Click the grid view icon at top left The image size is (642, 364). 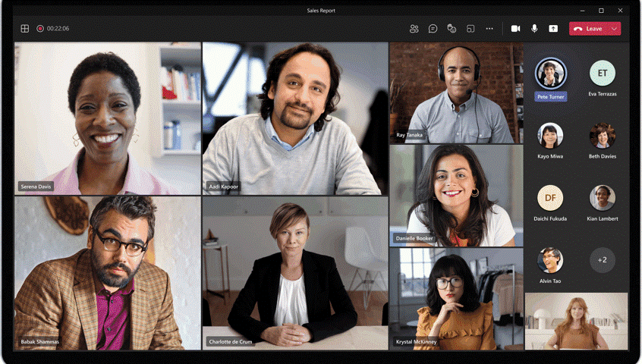click(x=25, y=29)
